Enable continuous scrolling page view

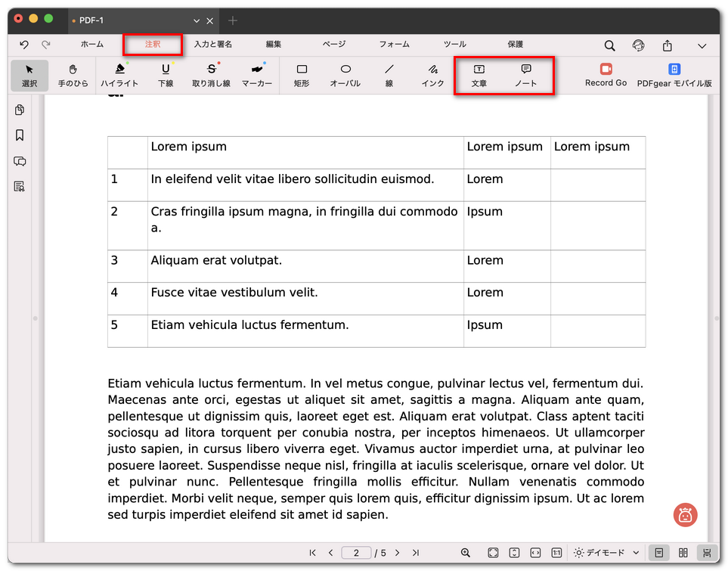click(707, 553)
